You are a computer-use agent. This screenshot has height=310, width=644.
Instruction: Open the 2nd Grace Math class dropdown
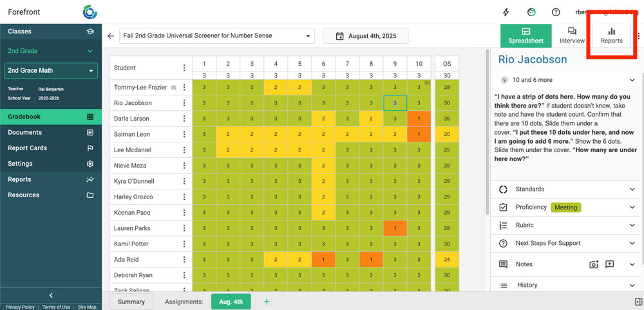coord(51,70)
